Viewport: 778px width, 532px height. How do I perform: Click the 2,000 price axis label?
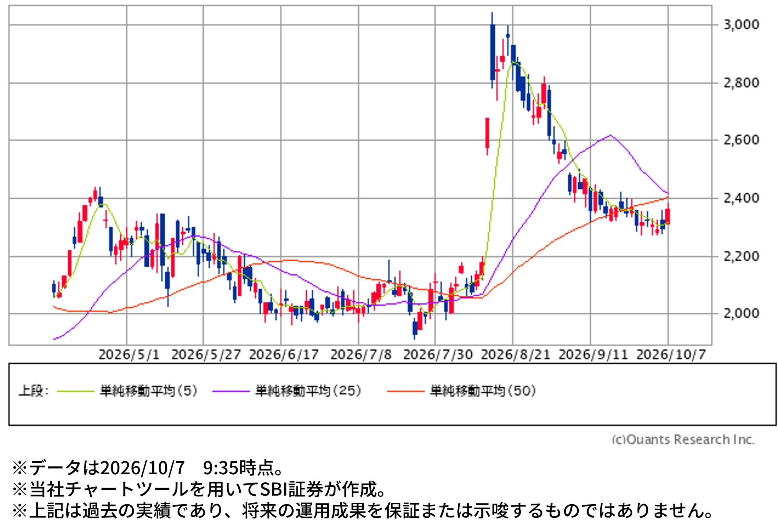(x=741, y=314)
